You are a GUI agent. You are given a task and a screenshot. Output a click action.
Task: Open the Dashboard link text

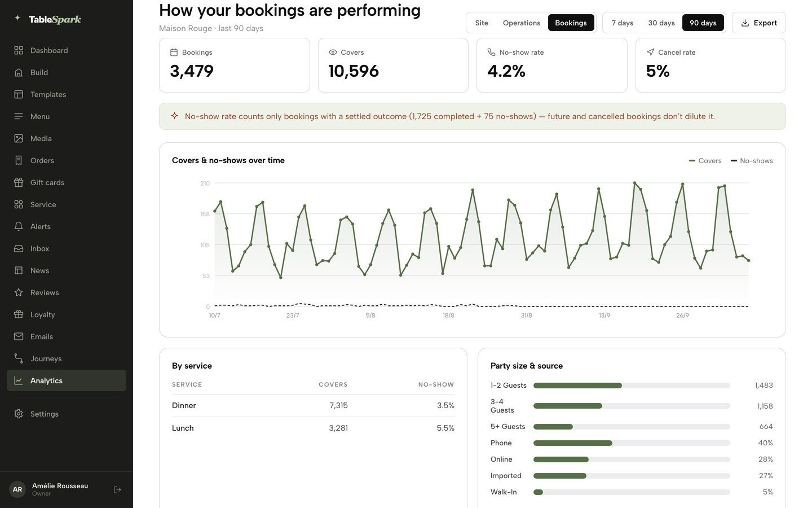(x=49, y=50)
